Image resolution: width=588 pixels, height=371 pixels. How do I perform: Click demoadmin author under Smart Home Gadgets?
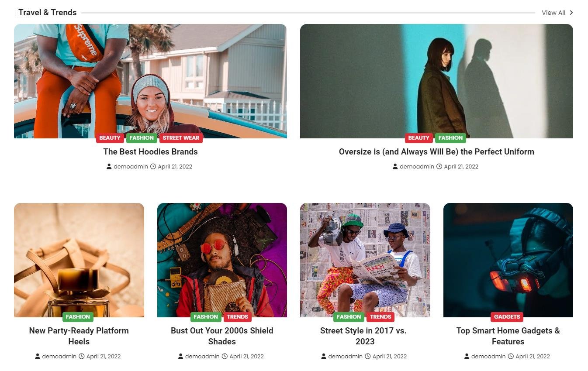pyautogui.click(x=488, y=356)
